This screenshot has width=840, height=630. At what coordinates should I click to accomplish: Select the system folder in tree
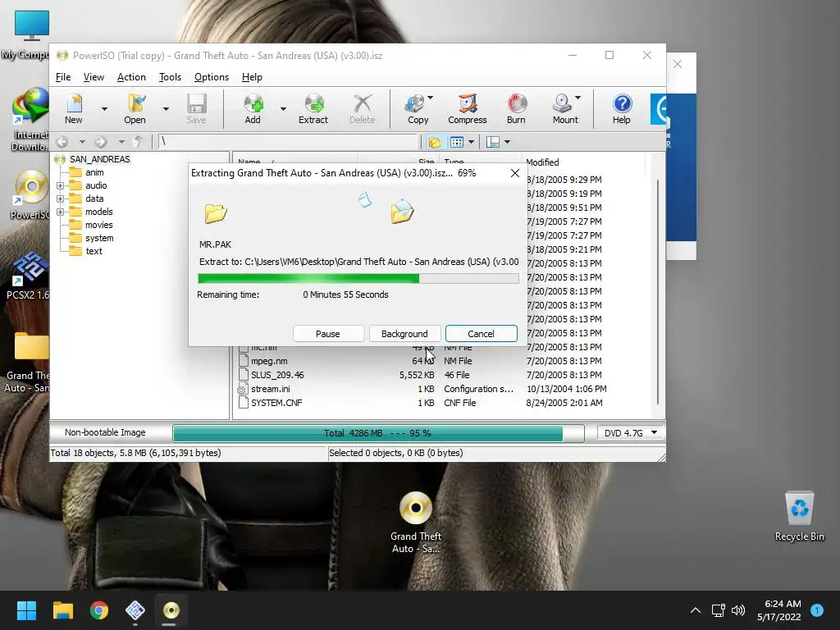tap(99, 238)
